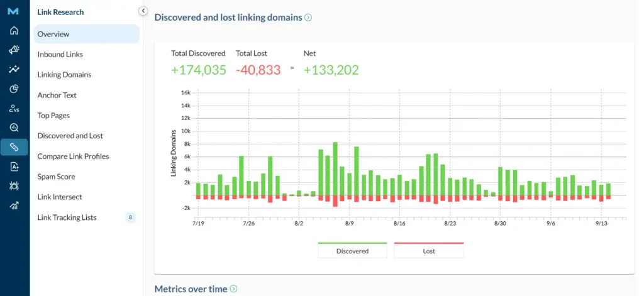Image resolution: width=644 pixels, height=296 pixels.
Task: Click the Total Discovered label
Action: (198, 53)
